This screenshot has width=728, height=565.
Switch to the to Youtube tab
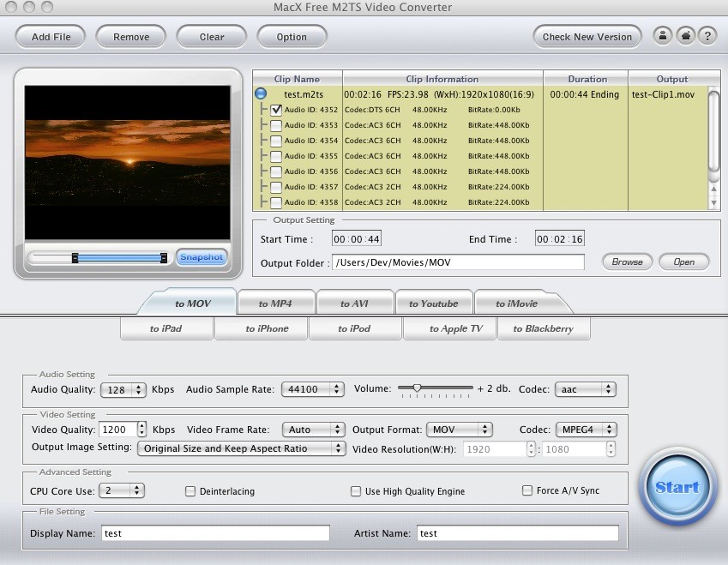coord(433,304)
